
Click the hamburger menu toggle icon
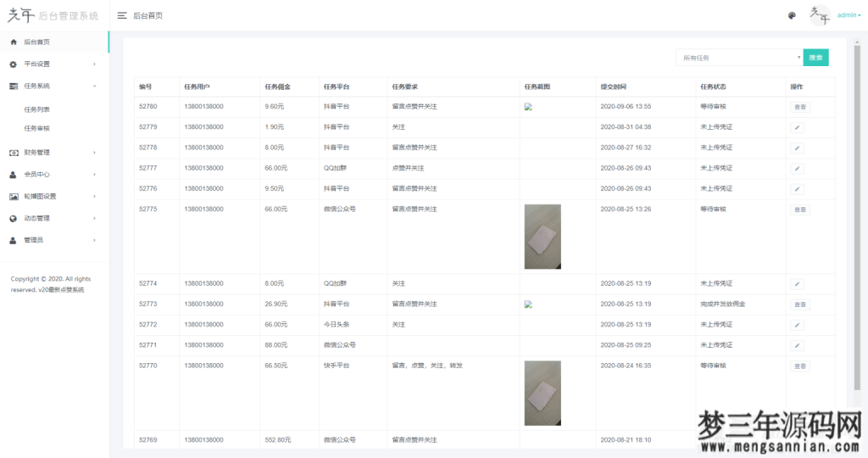point(122,15)
